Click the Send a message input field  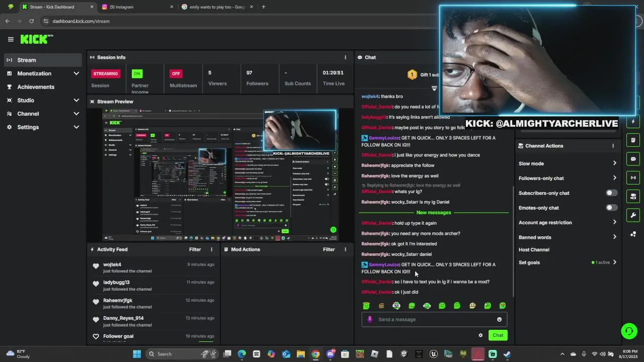tap(434, 319)
